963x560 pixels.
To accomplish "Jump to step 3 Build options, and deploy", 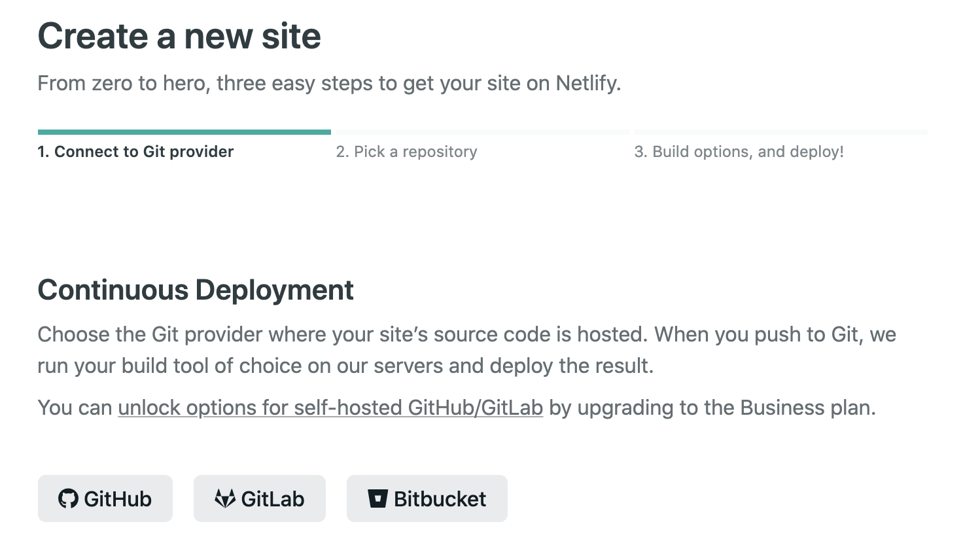I will point(739,152).
